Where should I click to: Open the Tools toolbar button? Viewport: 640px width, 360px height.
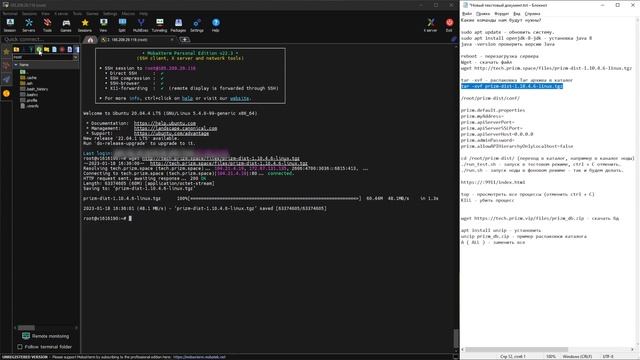(47, 25)
